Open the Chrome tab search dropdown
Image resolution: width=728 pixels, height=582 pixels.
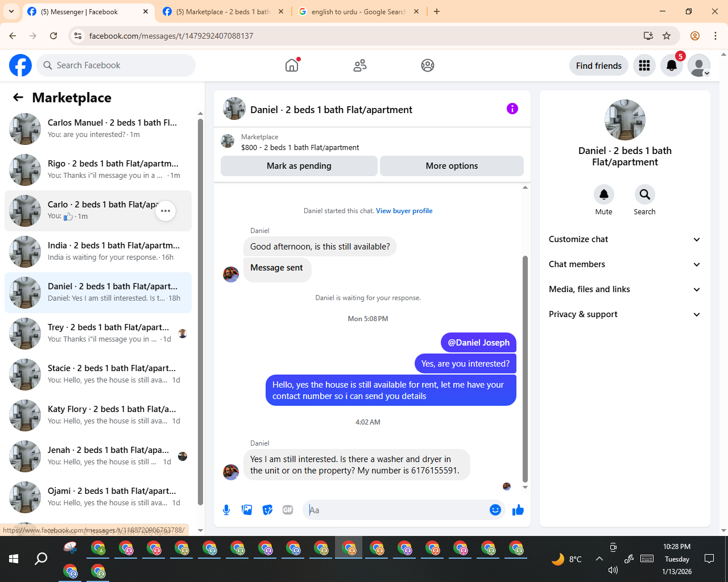(11, 11)
